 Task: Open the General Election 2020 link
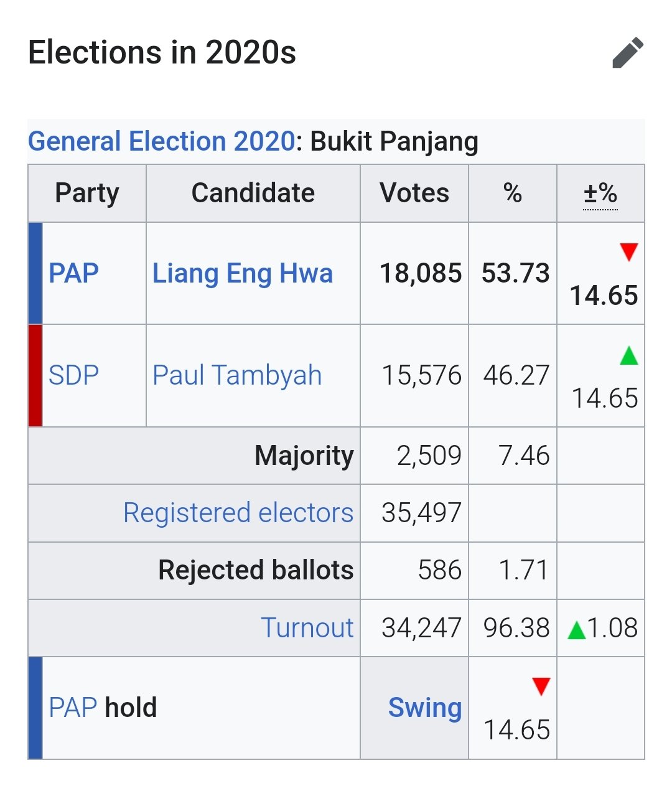(161, 141)
